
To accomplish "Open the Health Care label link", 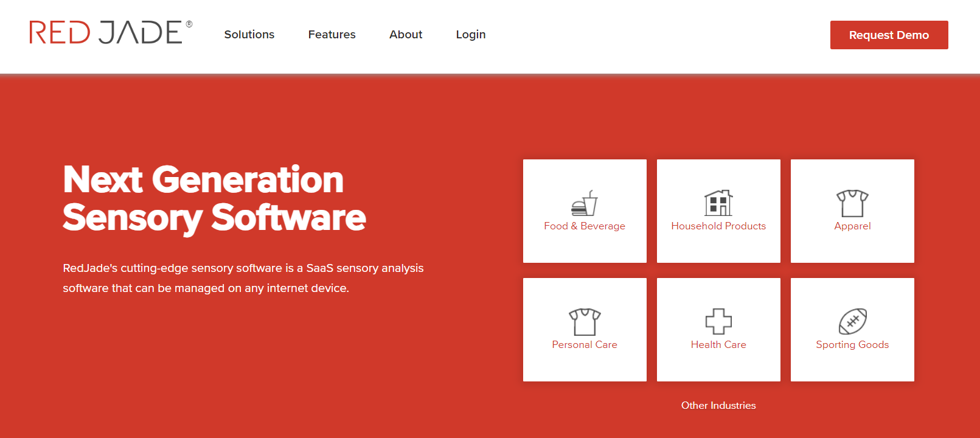I will pos(718,344).
